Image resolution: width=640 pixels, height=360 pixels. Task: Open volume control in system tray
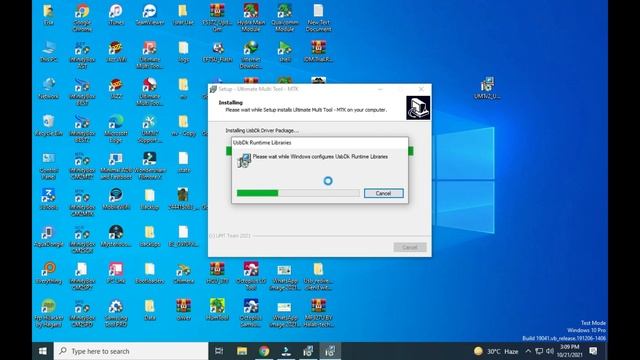[x=550, y=351]
